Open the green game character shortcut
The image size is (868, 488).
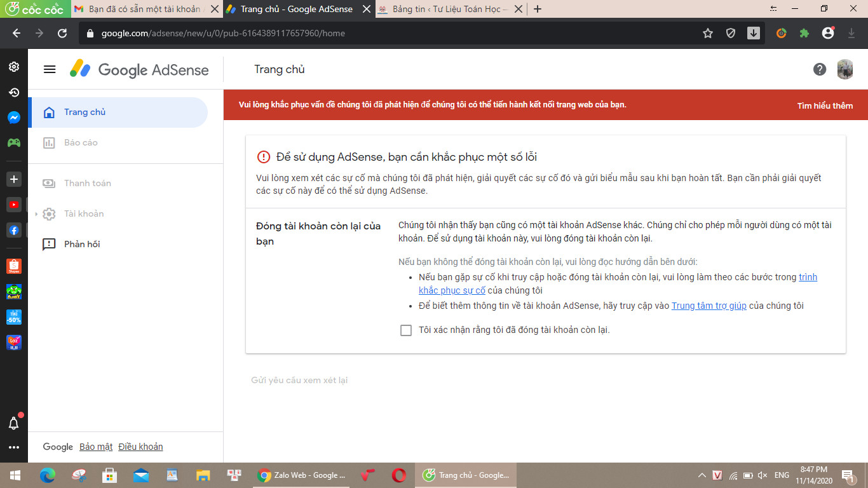(14, 292)
